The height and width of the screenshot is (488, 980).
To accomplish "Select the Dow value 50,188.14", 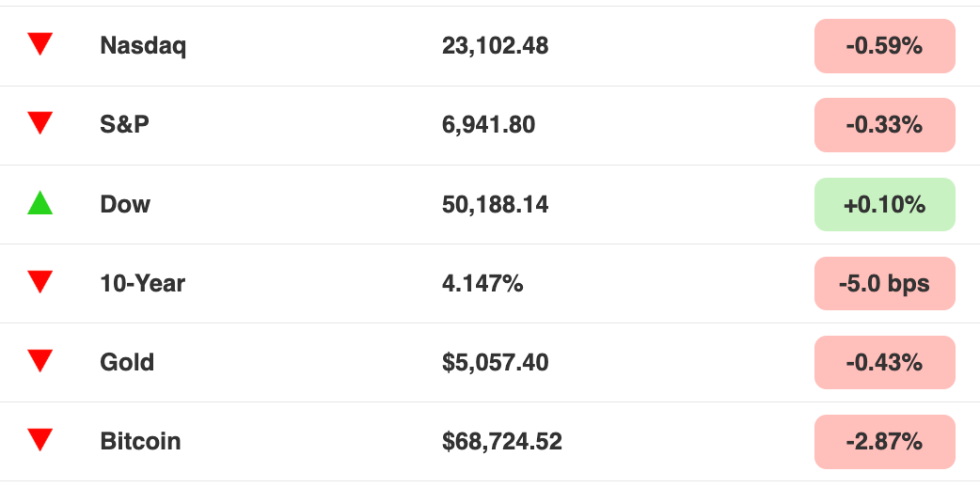I will pos(495,205).
